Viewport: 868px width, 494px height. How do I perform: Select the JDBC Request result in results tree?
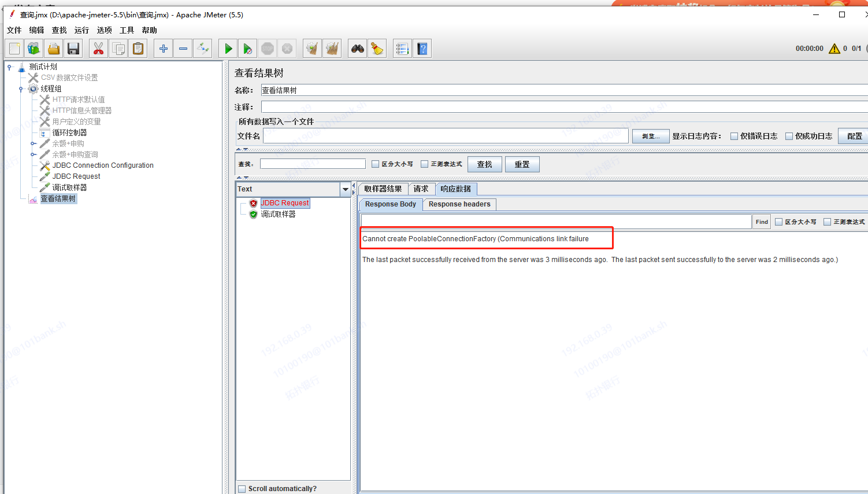tap(285, 202)
